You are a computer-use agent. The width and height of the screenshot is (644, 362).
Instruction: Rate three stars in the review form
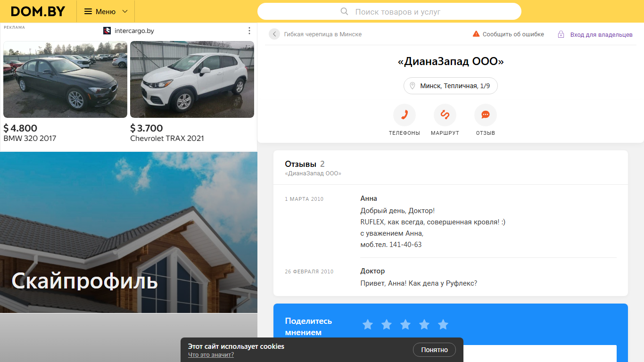click(405, 324)
